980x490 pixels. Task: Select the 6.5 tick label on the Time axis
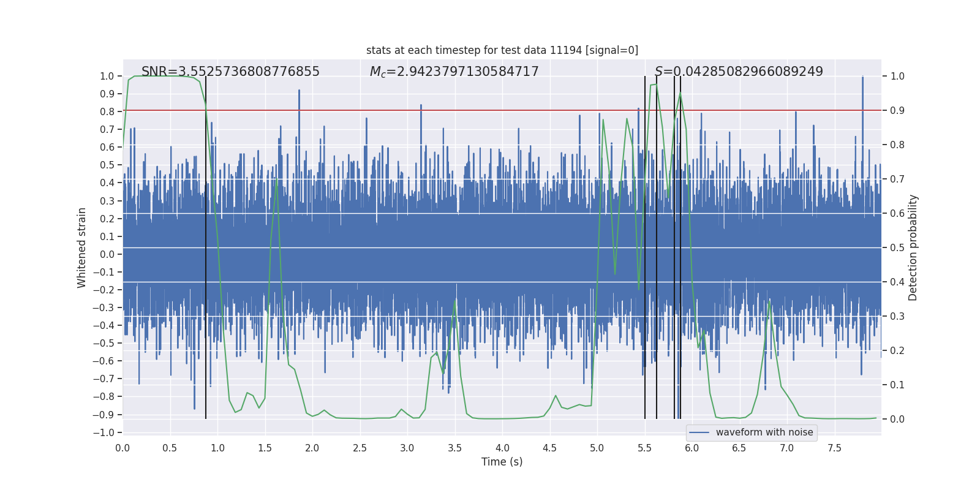click(x=739, y=448)
